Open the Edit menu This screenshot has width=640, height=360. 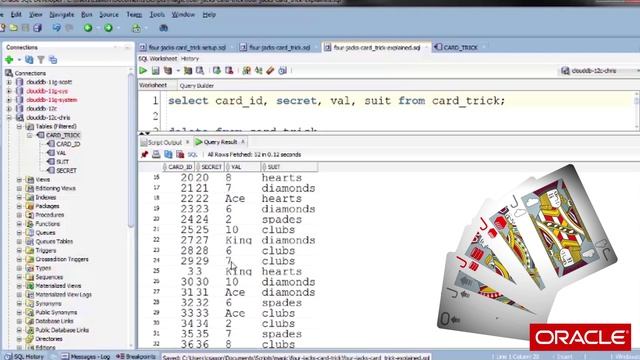tap(16, 15)
